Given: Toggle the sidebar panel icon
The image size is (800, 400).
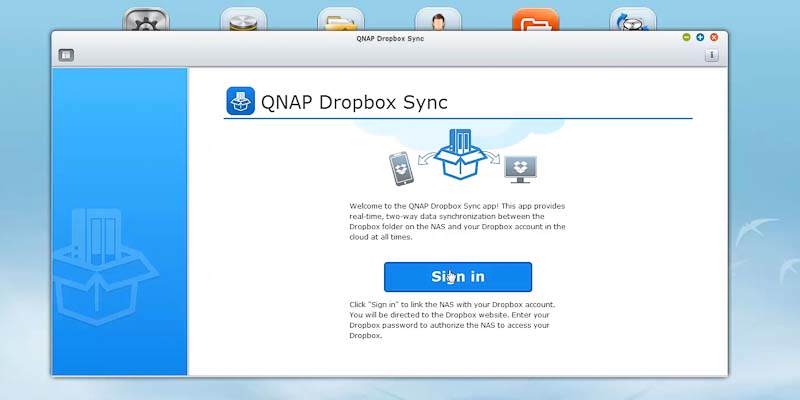Looking at the screenshot, I should point(66,55).
